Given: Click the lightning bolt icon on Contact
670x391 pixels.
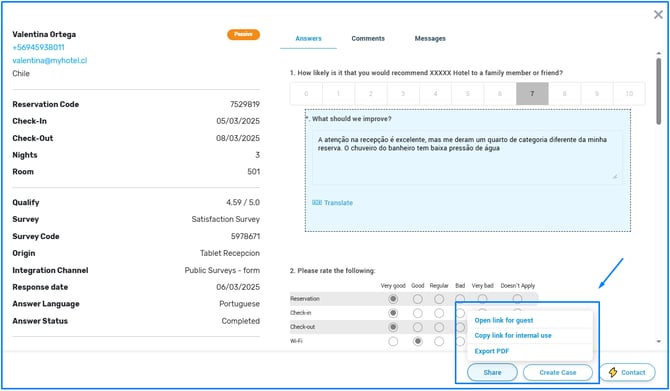Looking at the screenshot, I should [613, 372].
